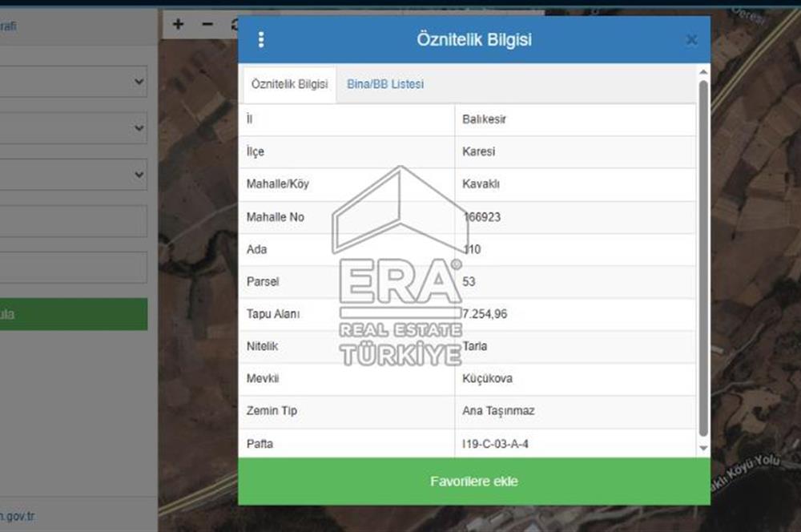Zoom in with the plus map button
The image size is (801, 532).
(178, 24)
